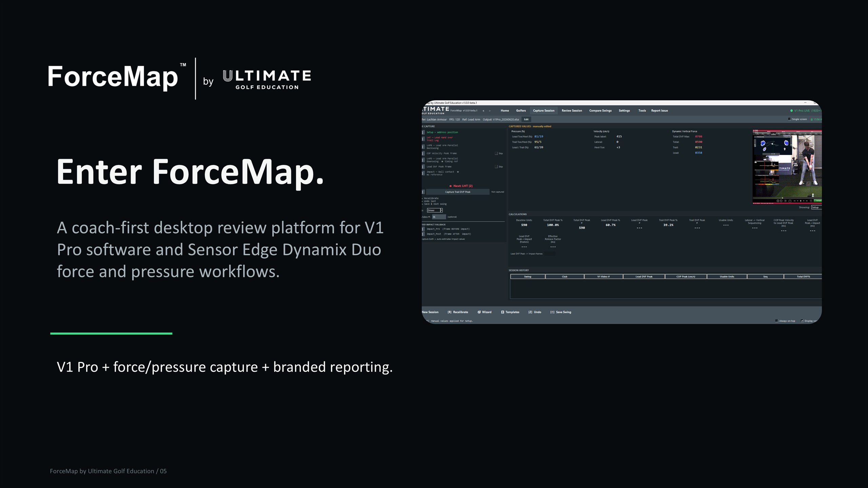
Task: Open Templates from the bottom toolbar
Action: 510,312
